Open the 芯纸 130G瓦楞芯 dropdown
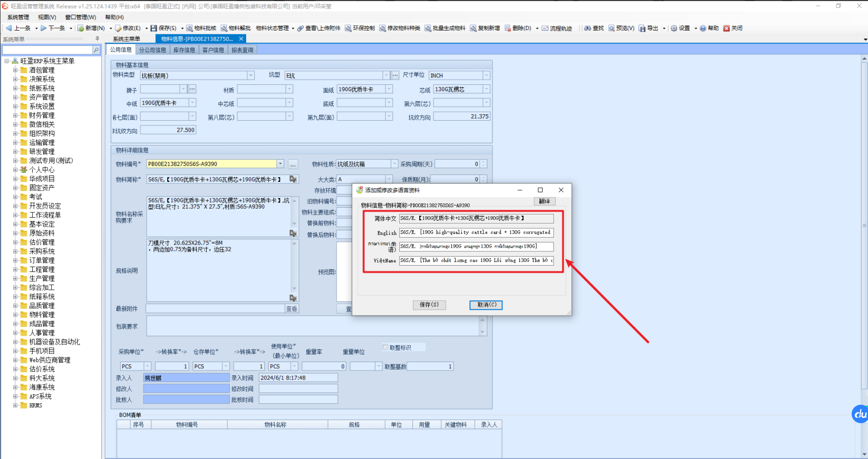 pyautogui.click(x=486, y=89)
